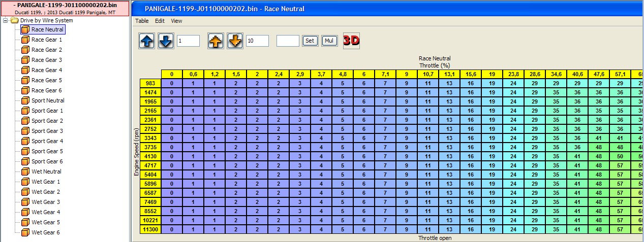Viewport: 644px width, 242px height.
Task: Select the Sport Neutral map cube icon
Action: pyautogui.click(x=25, y=100)
